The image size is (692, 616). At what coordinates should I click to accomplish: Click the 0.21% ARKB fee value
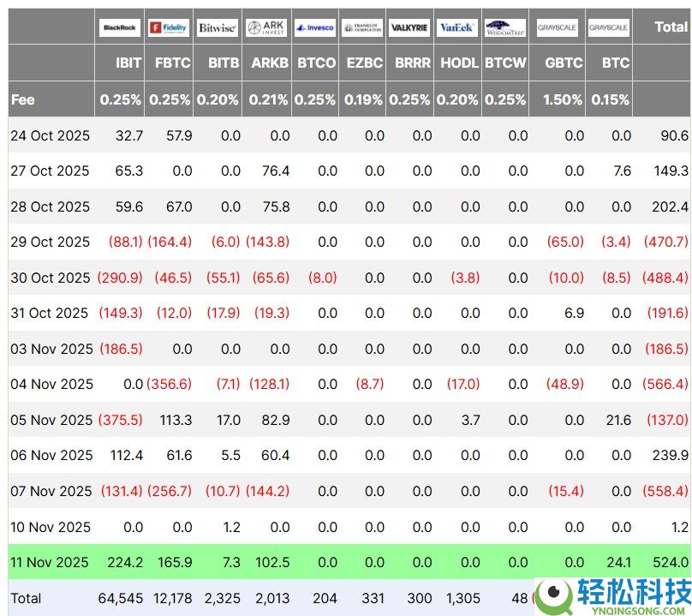[268, 99]
